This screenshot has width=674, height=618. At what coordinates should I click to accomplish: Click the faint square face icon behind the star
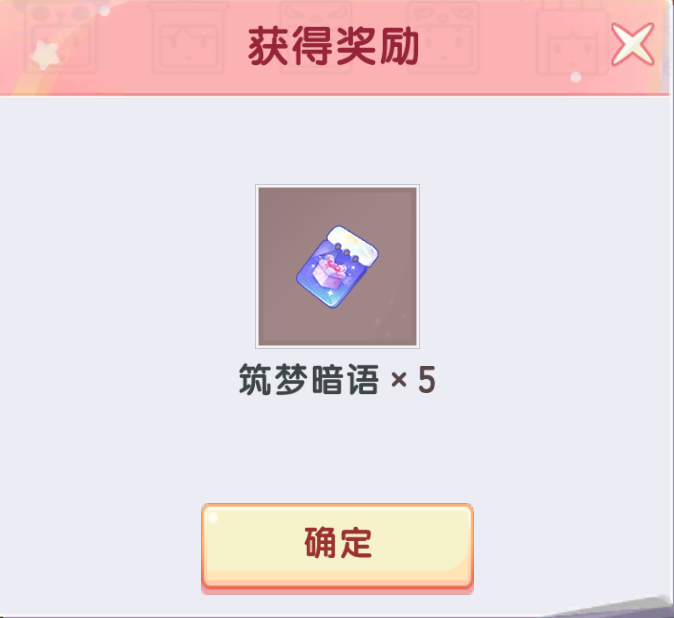click(x=60, y=37)
